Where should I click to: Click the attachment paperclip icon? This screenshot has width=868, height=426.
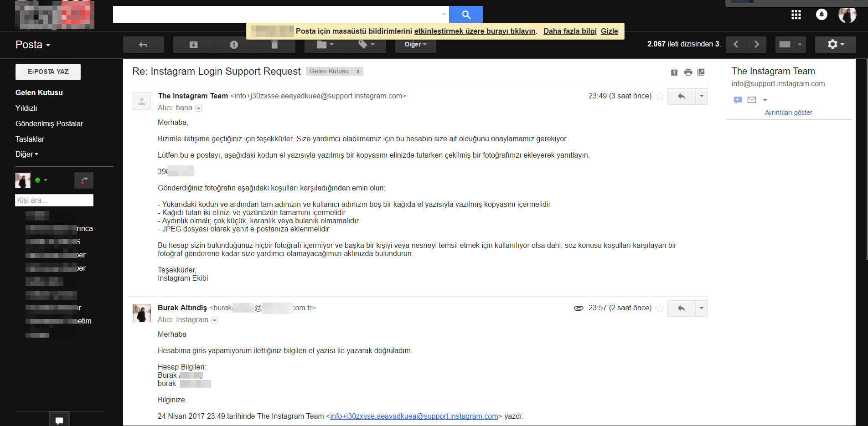tap(579, 308)
